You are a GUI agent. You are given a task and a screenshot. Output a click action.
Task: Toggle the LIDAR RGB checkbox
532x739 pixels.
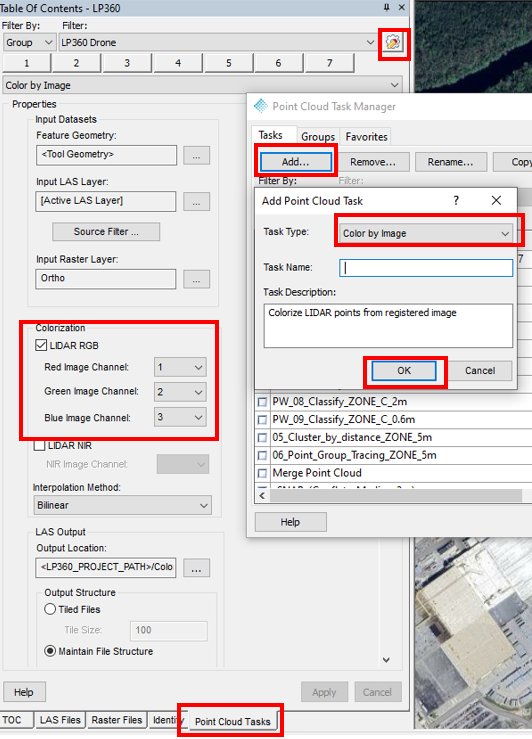(x=41, y=345)
